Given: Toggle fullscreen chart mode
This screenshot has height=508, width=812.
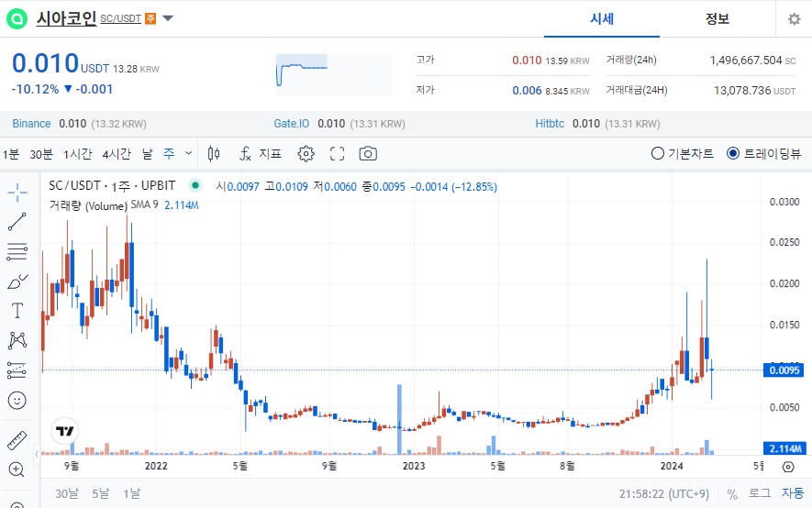Looking at the screenshot, I should [x=337, y=154].
